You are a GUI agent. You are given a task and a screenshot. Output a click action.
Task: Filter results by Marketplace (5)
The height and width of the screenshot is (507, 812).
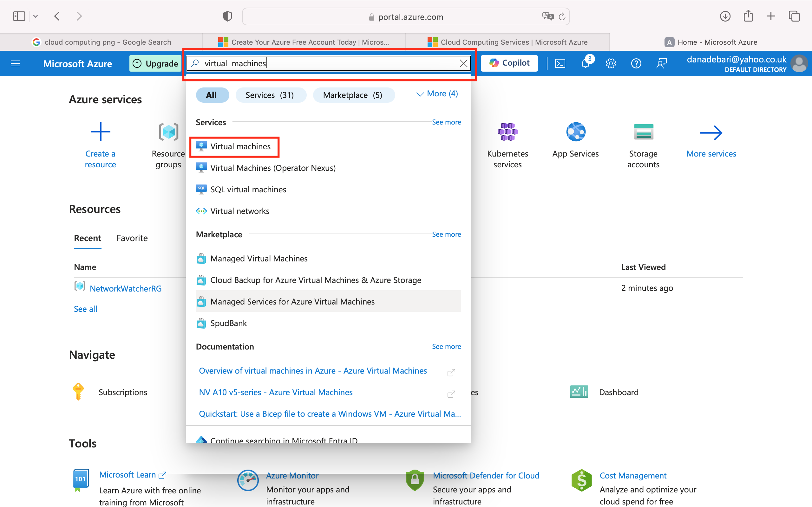353,95
